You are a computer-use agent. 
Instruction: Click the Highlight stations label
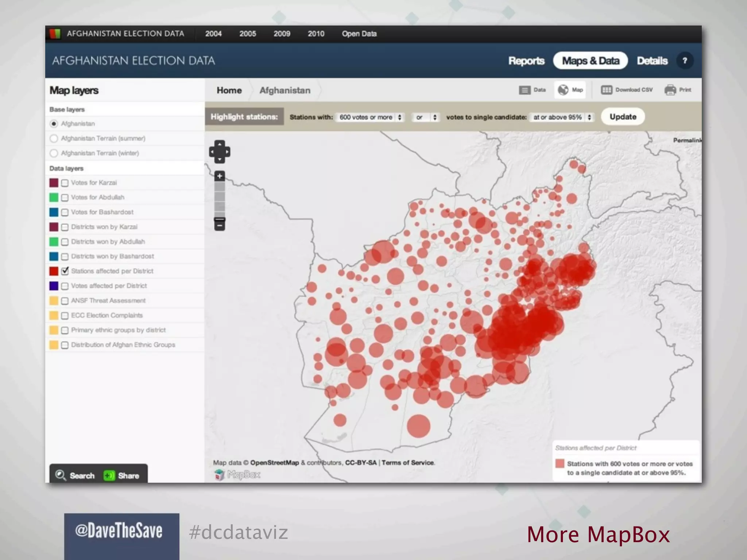(x=244, y=117)
